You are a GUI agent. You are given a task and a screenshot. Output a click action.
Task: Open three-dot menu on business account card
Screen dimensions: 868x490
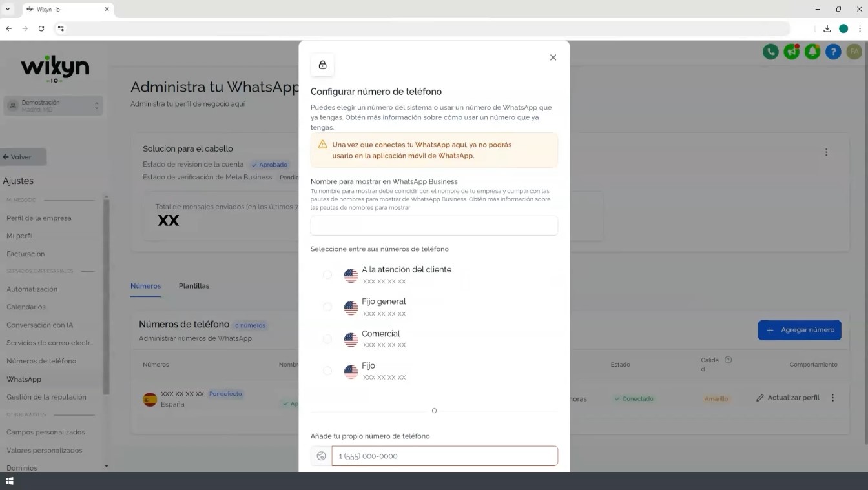coord(826,152)
